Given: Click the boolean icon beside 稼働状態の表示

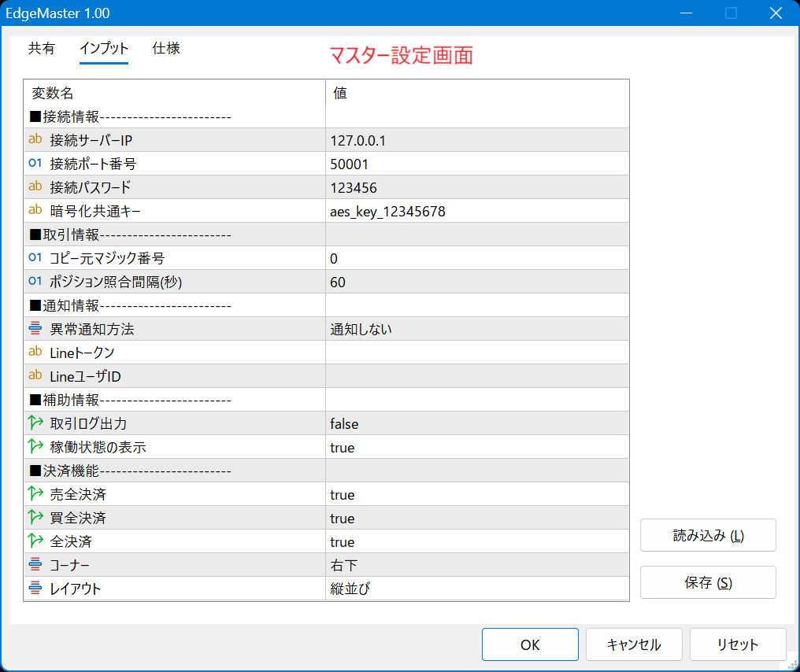Looking at the screenshot, I should [35, 446].
